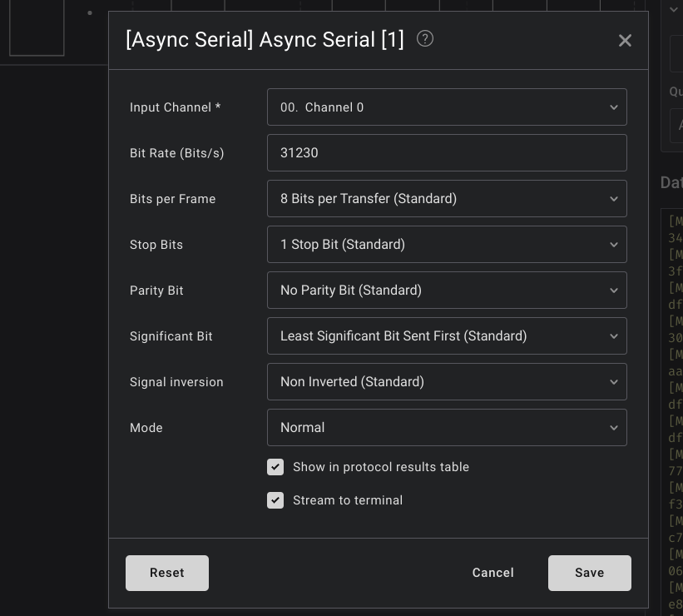
Task: Expand the Least Significant Bit Sent First dropdown
Action: coord(447,336)
